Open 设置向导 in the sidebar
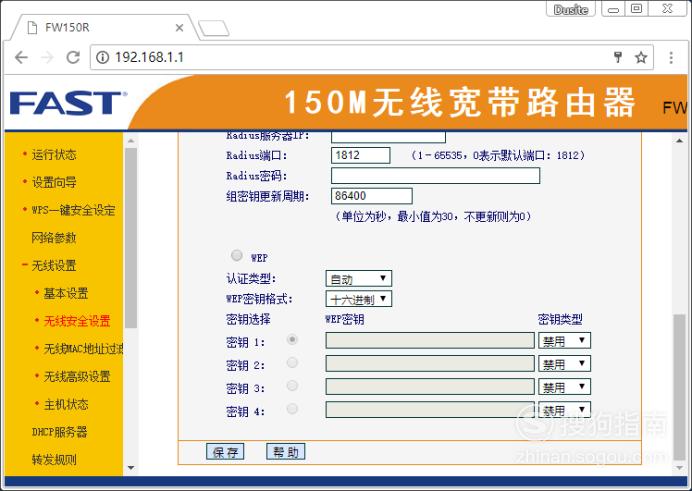The height and width of the screenshot is (491, 692). [x=54, y=182]
